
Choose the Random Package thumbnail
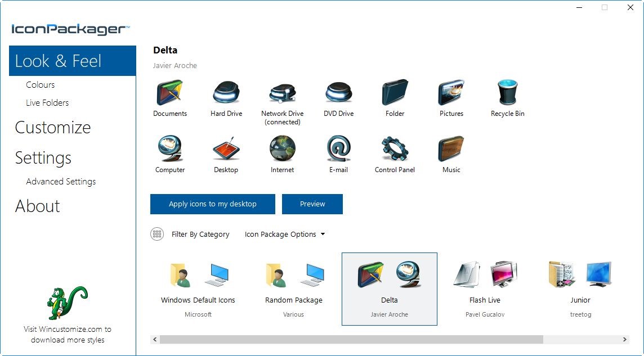coord(294,289)
